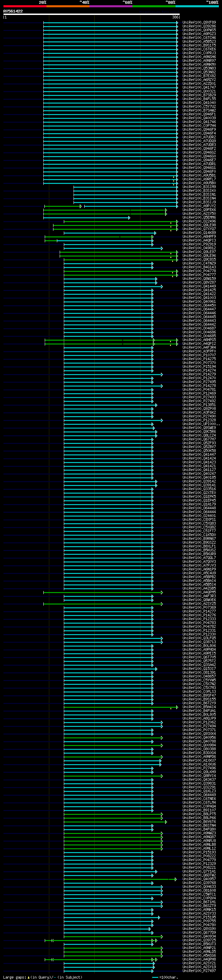Viewport: 222px width, 980px height.
Task: Click hit label UniRef100_B4FL55
Action: pos(199,99)
